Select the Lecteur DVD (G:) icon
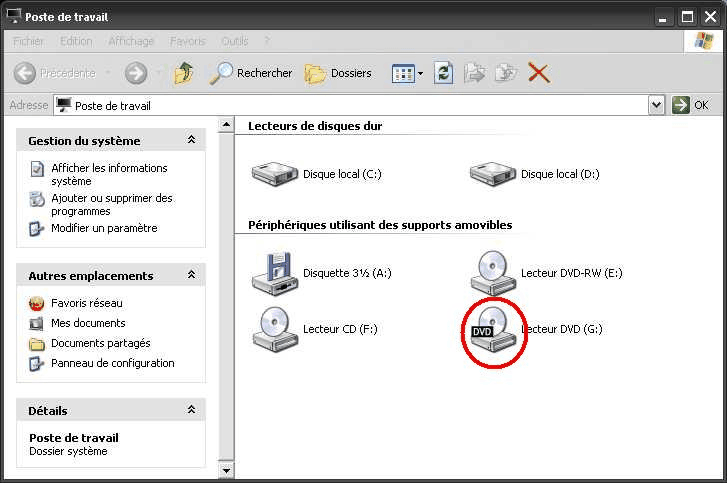The width and height of the screenshot is (727, 483). (x=493, y=330)
